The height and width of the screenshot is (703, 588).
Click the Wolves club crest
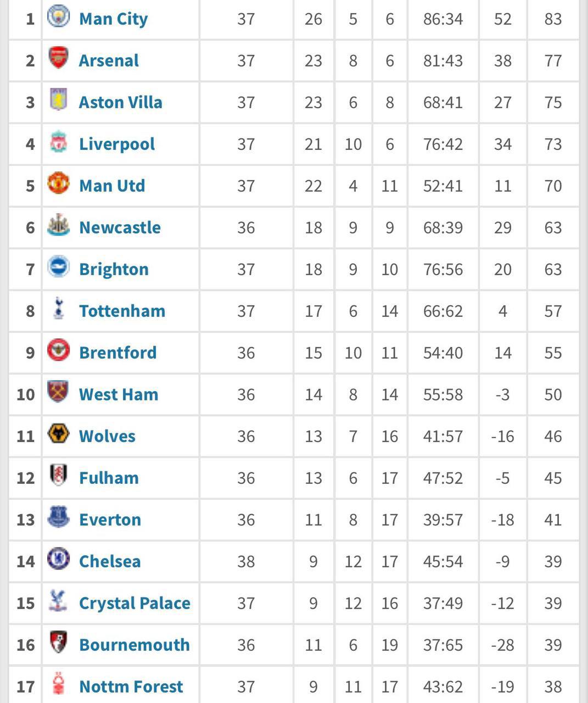pyautogui.click(x=58, y=433)
